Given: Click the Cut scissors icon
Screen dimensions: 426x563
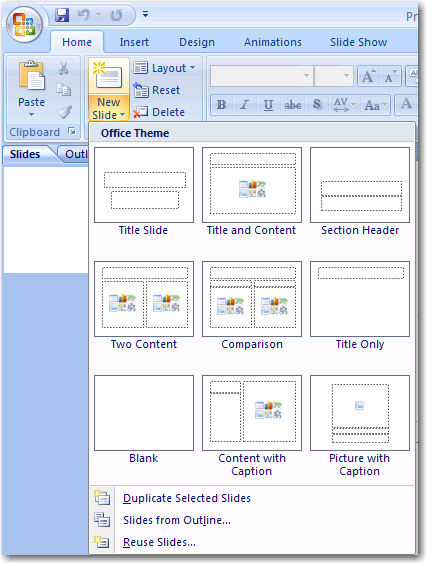Looking at the screenshot, I should [64, 68].
